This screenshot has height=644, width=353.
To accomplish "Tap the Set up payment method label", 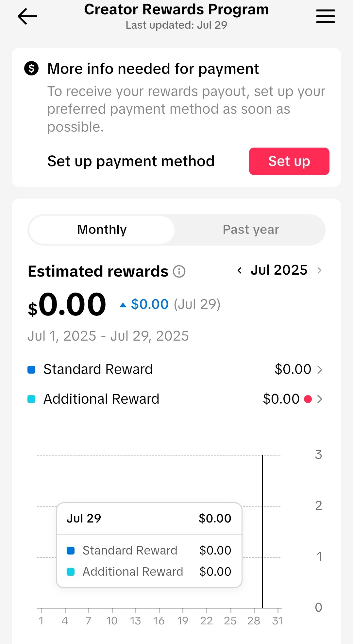I will coord(131,161).
